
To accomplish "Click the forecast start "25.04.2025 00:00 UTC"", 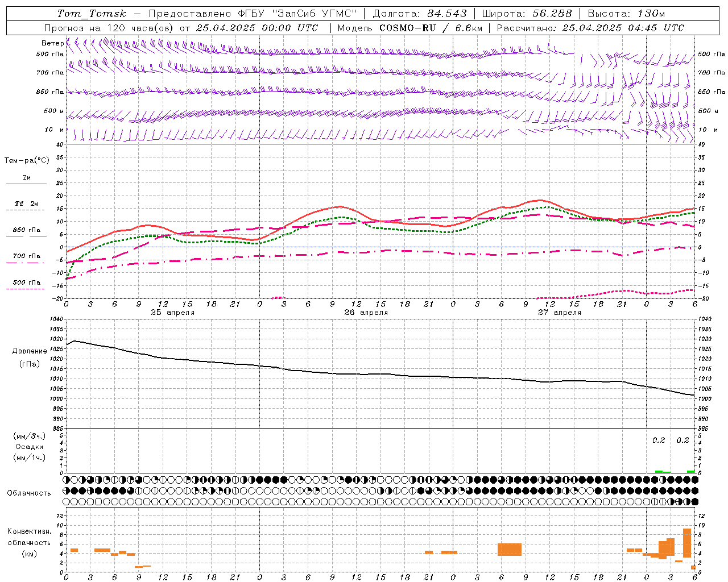I will 257,28.
